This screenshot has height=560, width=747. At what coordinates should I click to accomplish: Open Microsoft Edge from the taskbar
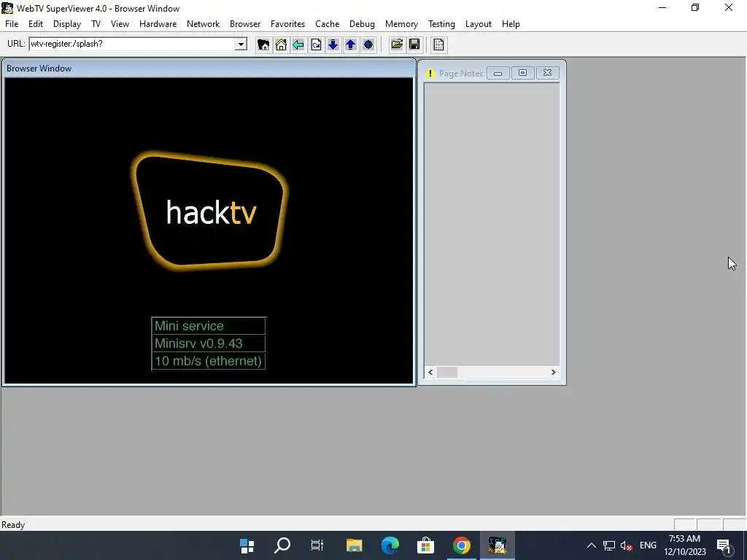390,545
